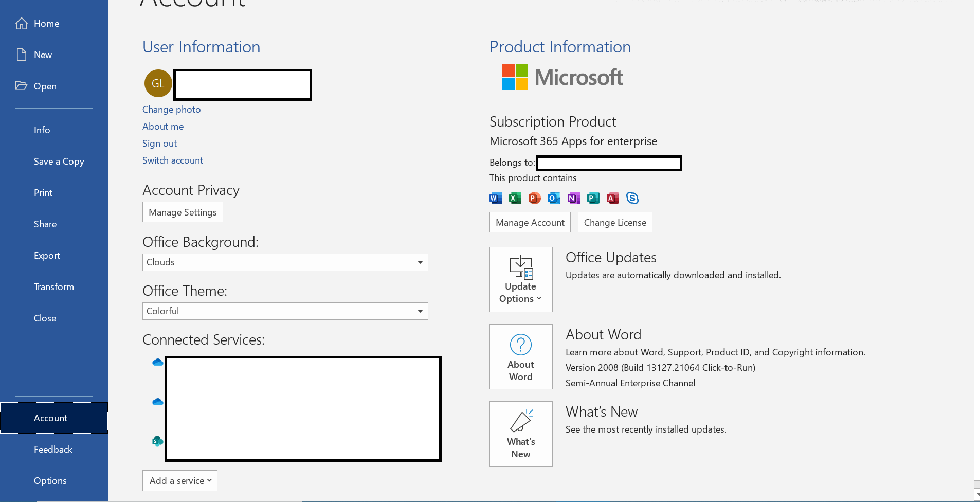The width and height of the screenshot is (980, 502).
Task: Click the Manage Settings button
Action: coord(183,212)
